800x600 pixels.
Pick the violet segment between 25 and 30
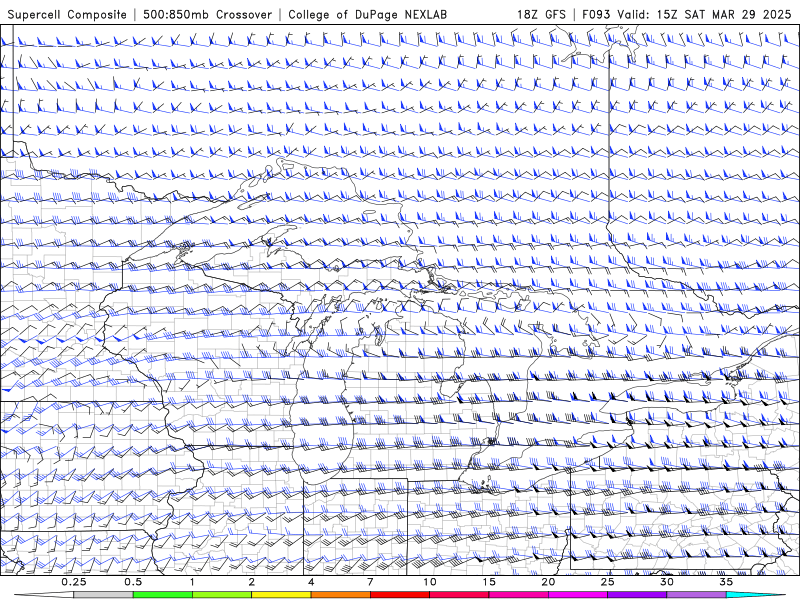point(637,595)
